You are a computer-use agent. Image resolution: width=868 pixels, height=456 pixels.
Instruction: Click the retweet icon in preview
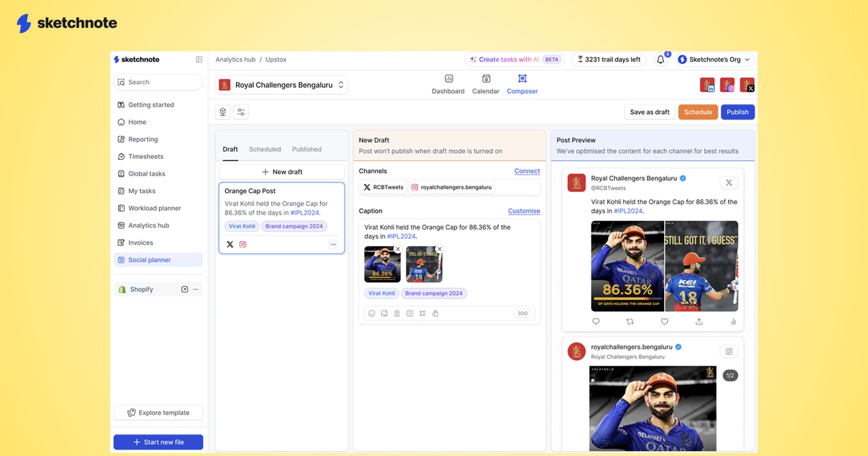click(x=630, y=321)
